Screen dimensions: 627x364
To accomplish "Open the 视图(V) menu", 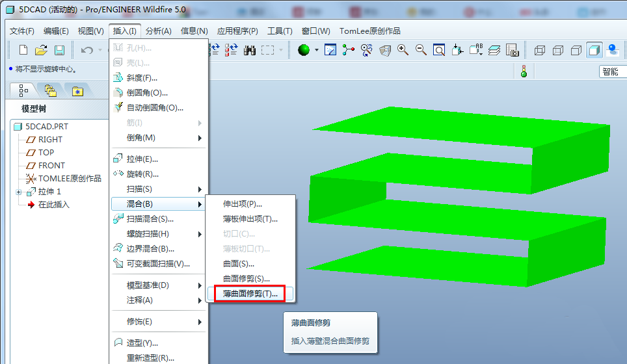I will [91, 31].
